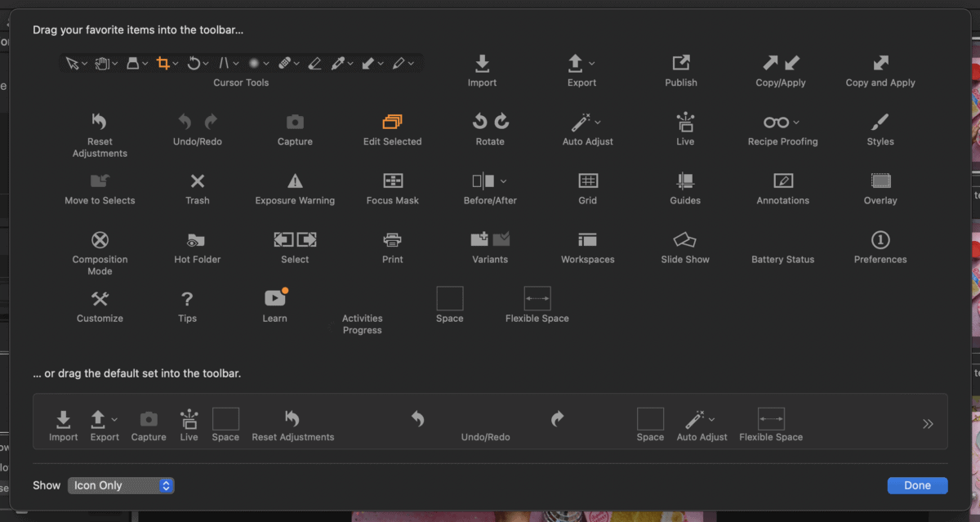This screenshot has width=980, height=522.
Task: Click the Flexible Space item in the default set
Action: (x=771, y=420)
